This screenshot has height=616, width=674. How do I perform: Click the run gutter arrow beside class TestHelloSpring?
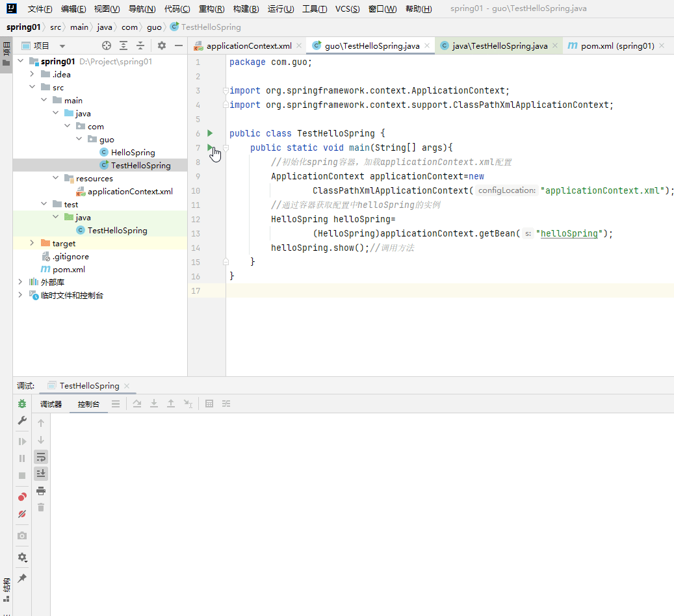click(210, 133)
